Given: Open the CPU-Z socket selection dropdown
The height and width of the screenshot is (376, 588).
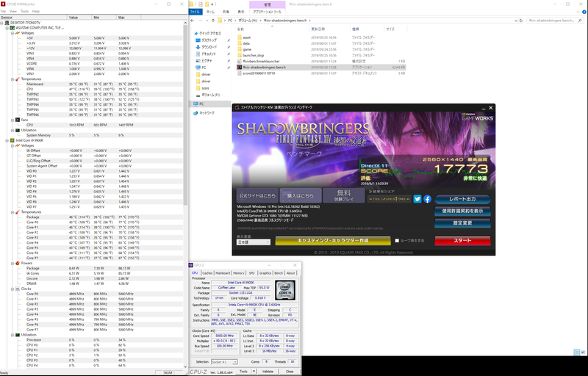Looking at the screenshot, I should coord(224,362).
